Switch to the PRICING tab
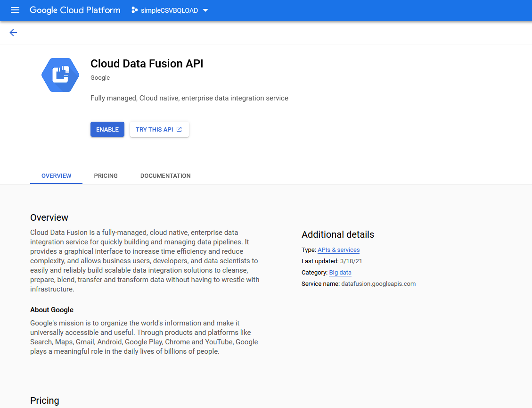The width and height of the screenshot is (532, 408). 106,175
